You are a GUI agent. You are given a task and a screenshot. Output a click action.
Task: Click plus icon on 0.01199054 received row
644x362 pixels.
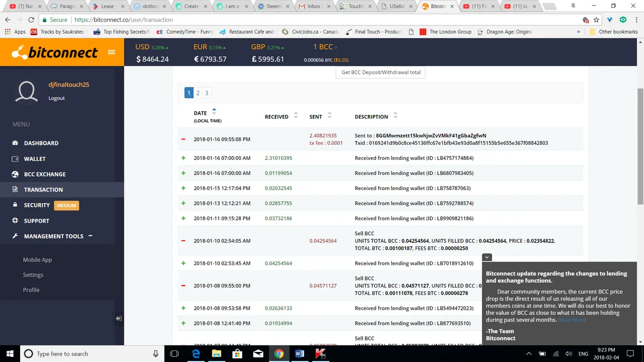click(183, 173)
